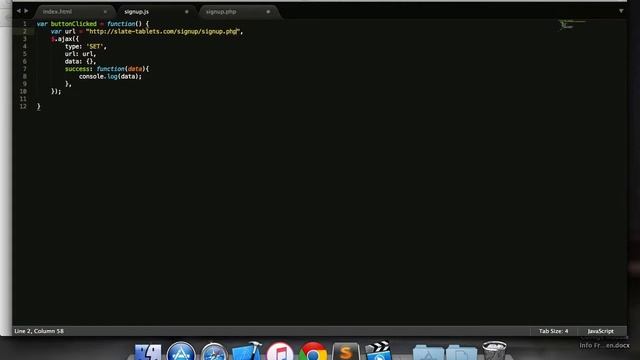Click the $.ajax({ call line
Screen dimensions: 640x360
tap(65, 39)
